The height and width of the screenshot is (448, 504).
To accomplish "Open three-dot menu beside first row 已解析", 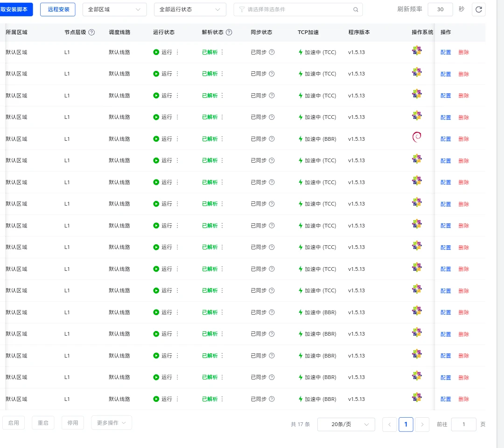I will (222, 52).
